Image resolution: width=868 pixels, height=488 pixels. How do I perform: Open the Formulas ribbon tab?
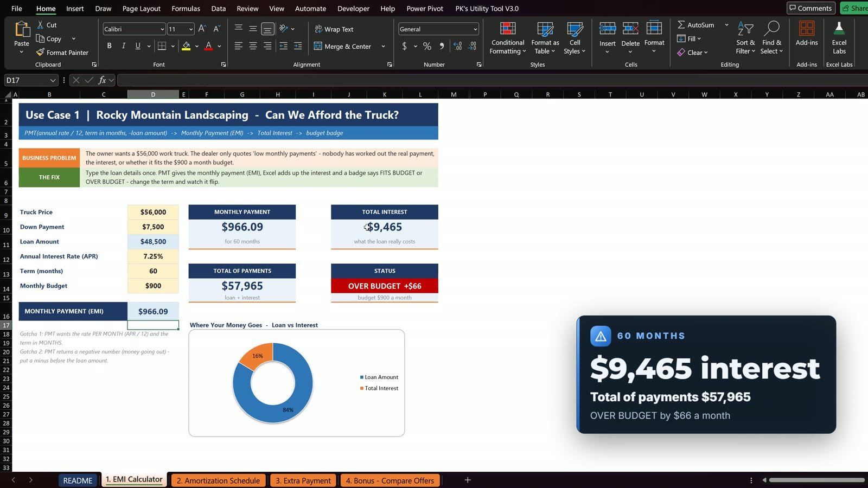click(186, 9)
